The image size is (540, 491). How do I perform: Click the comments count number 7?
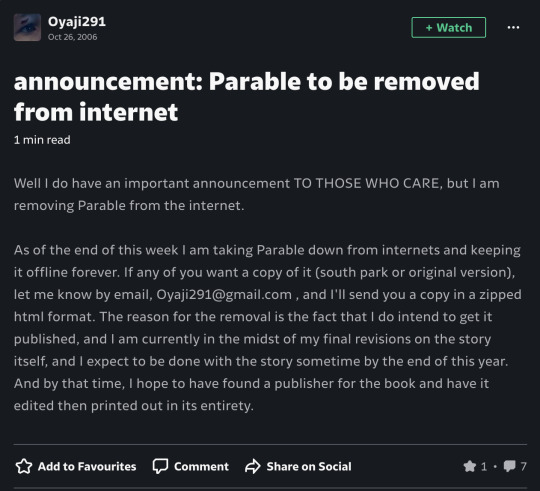click(x=523, y=467)
